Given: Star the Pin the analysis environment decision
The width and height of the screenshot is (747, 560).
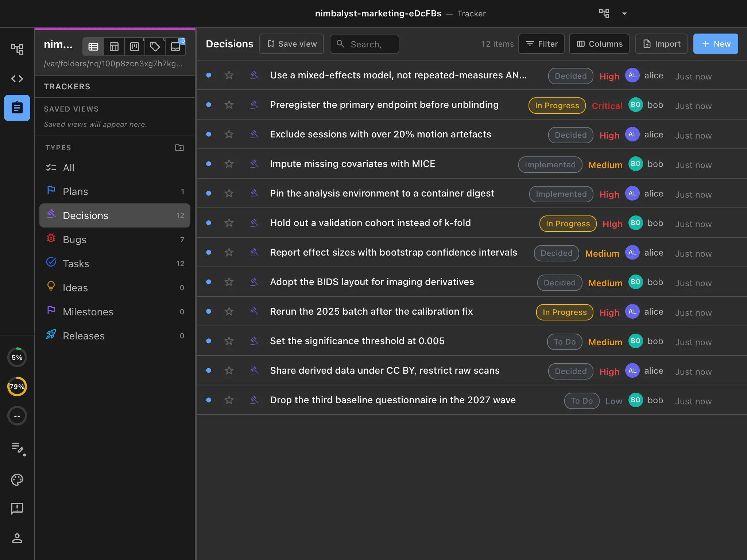Looking at the screenshot, I should click(x=229, y=193).
